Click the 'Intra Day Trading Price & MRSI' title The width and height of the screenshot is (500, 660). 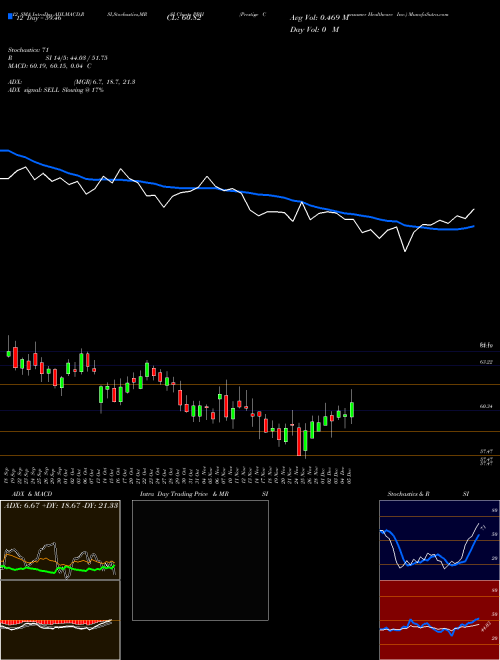[204, 494]
